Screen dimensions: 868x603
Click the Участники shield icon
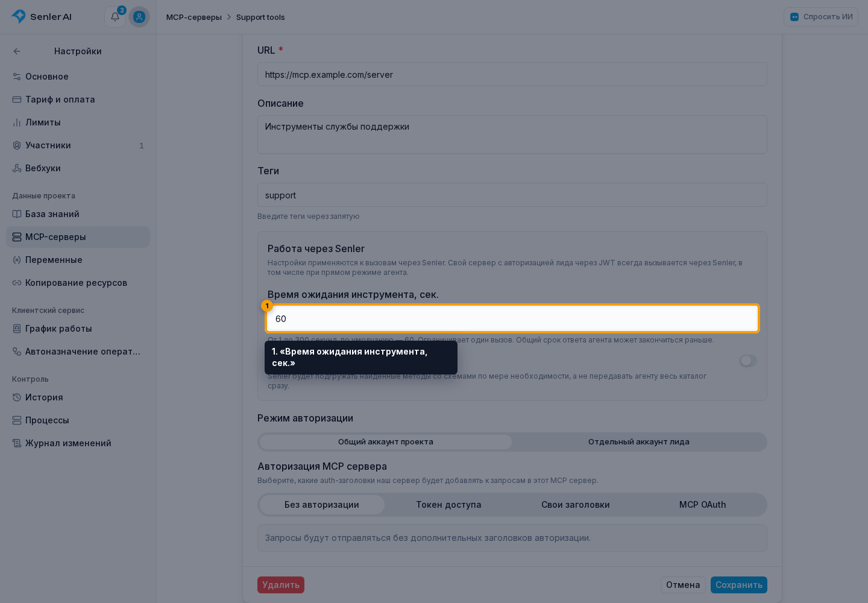17,145
